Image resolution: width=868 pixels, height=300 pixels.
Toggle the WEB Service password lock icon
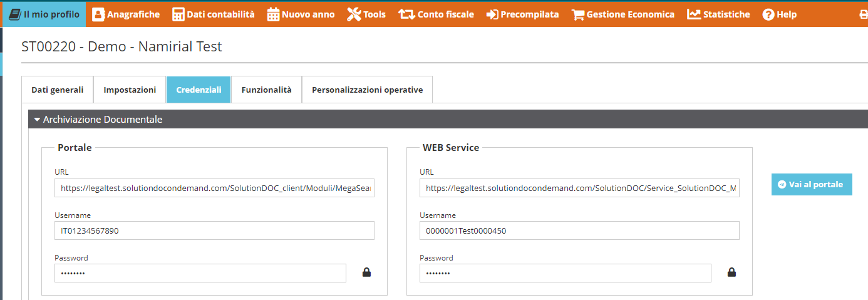[731, 272]
